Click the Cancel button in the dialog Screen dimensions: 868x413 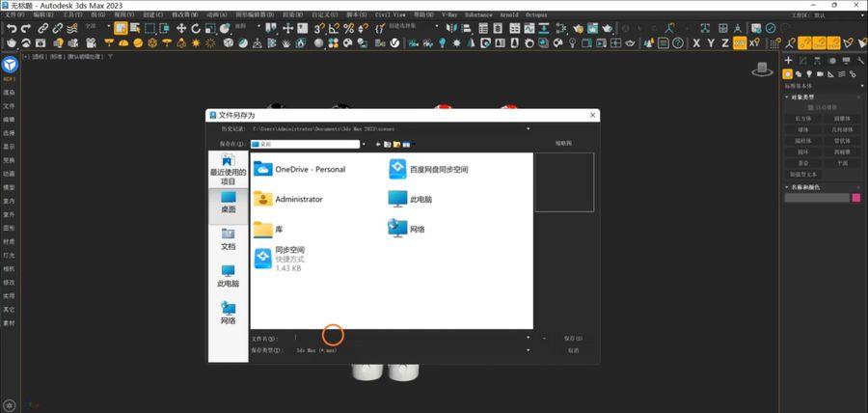pyautogui.click(x=573, y=350)
